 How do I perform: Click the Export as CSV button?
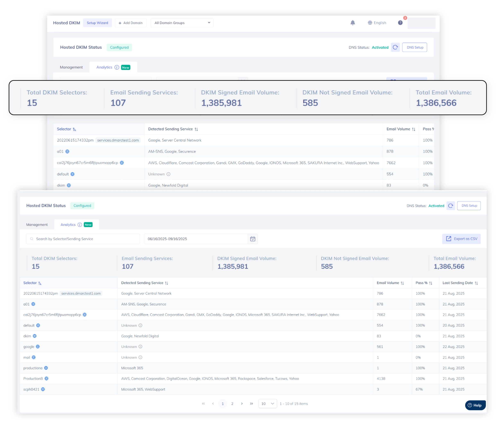(461, 239)
